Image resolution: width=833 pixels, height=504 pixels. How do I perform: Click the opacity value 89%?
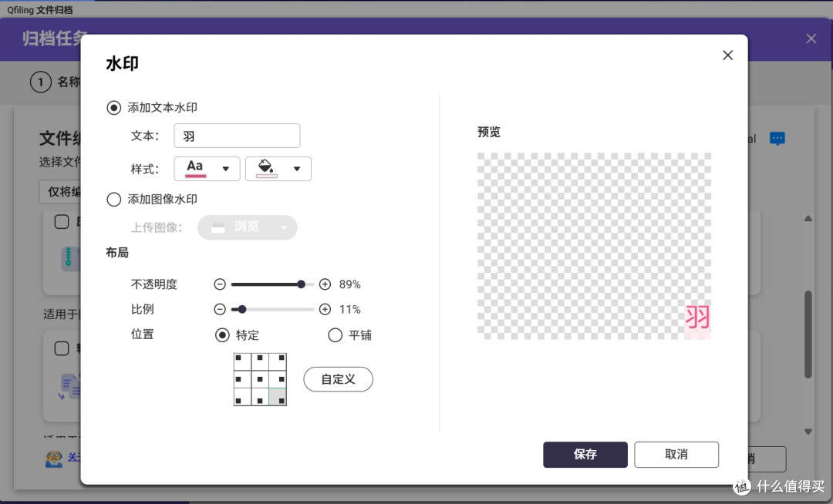coord(350,284)
